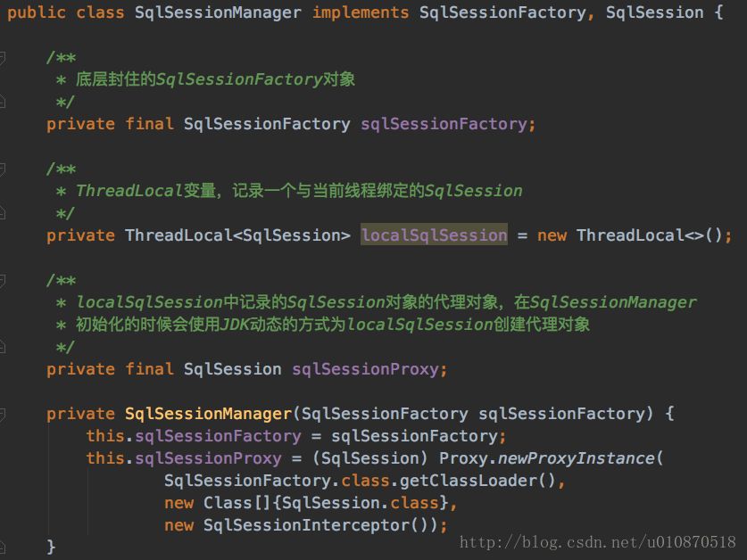Collapse the SqlSessionManager constructor fold marker
This screenshot has height=560, width=747.
(2, 415)
